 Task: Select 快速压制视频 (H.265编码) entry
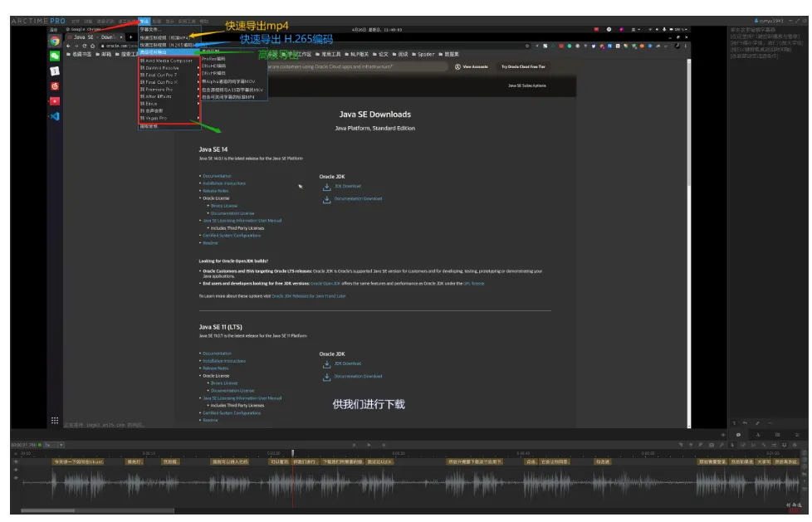pyautogui.click(x=169, y=45)
